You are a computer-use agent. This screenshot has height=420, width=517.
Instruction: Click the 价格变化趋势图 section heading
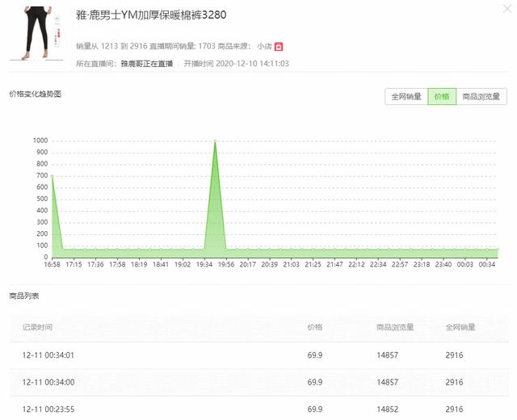pos(36,94)
